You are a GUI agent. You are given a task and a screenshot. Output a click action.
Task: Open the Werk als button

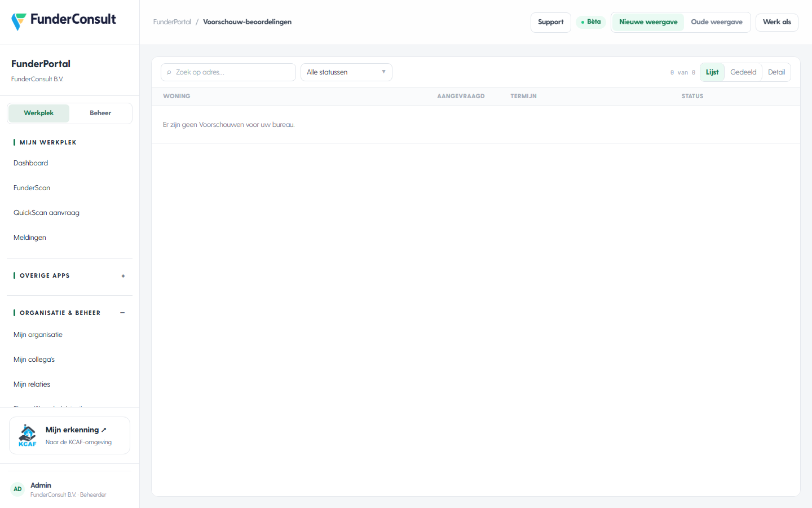coord(777,22)
